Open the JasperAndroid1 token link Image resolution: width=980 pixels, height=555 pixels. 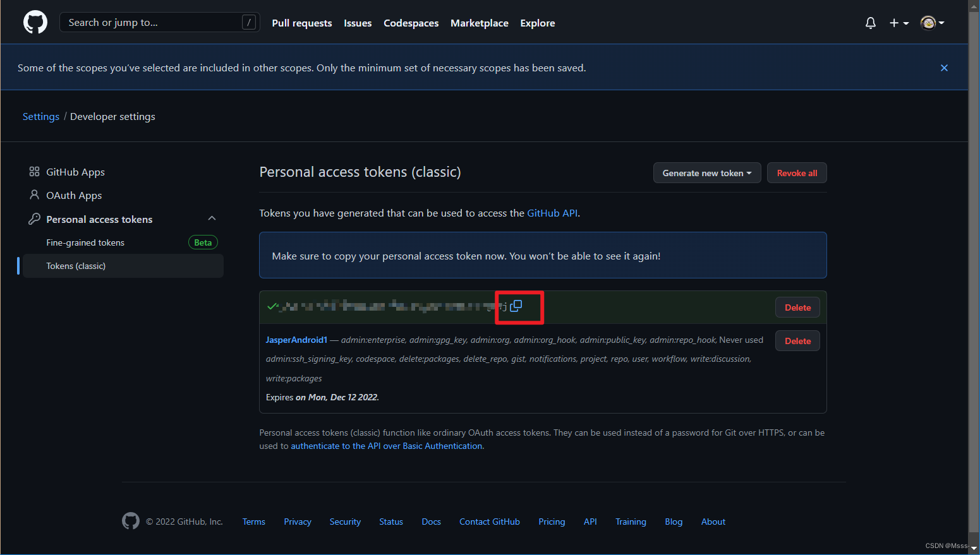(296, 340)
